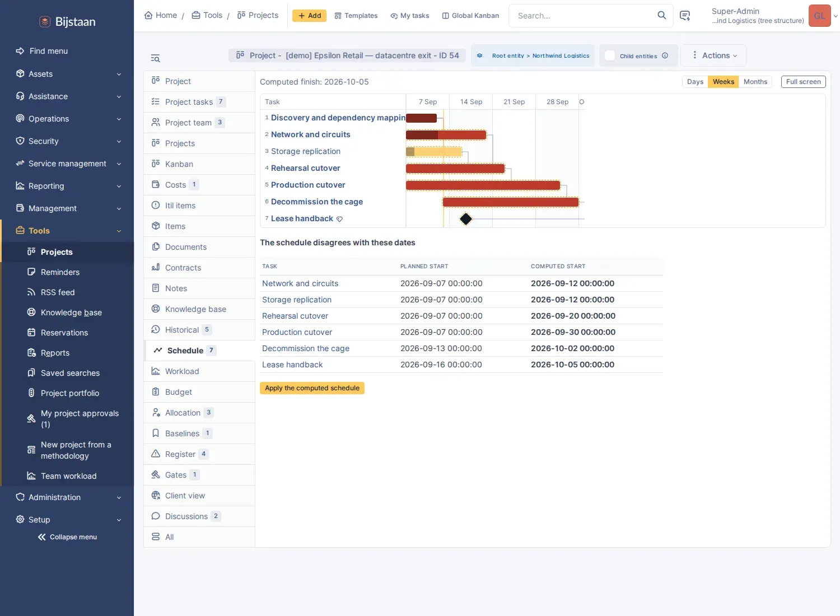Click the Notes icon

point(156,288)
